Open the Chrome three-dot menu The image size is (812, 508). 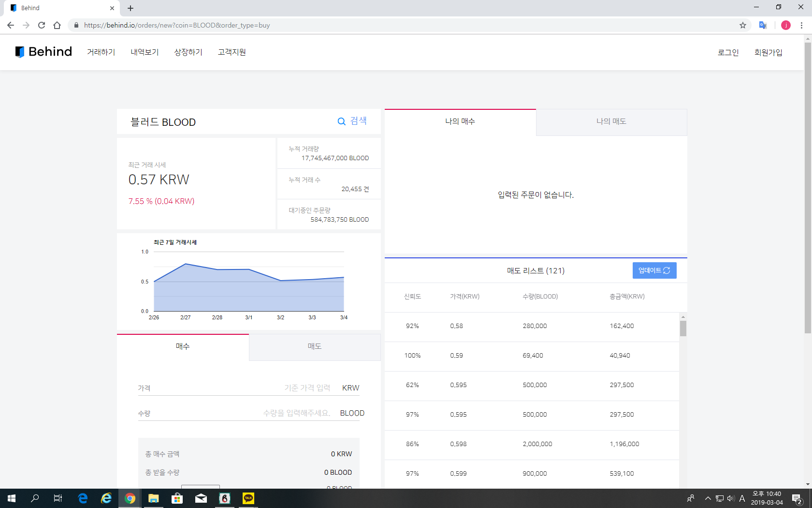click(803, 25)
